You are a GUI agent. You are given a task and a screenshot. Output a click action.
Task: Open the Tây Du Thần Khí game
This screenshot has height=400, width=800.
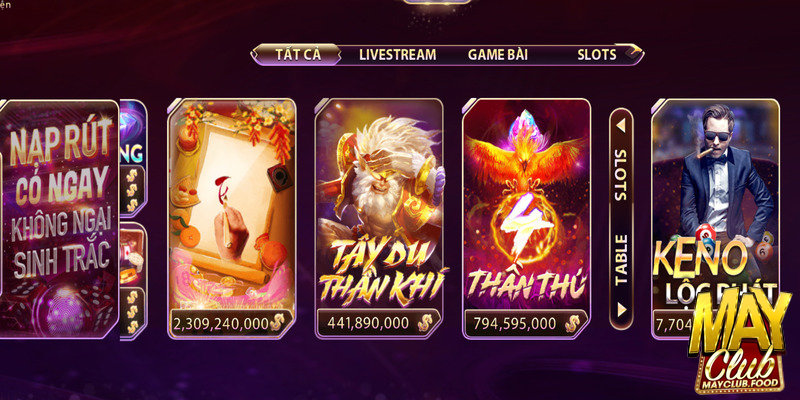(x=379, y=218)
